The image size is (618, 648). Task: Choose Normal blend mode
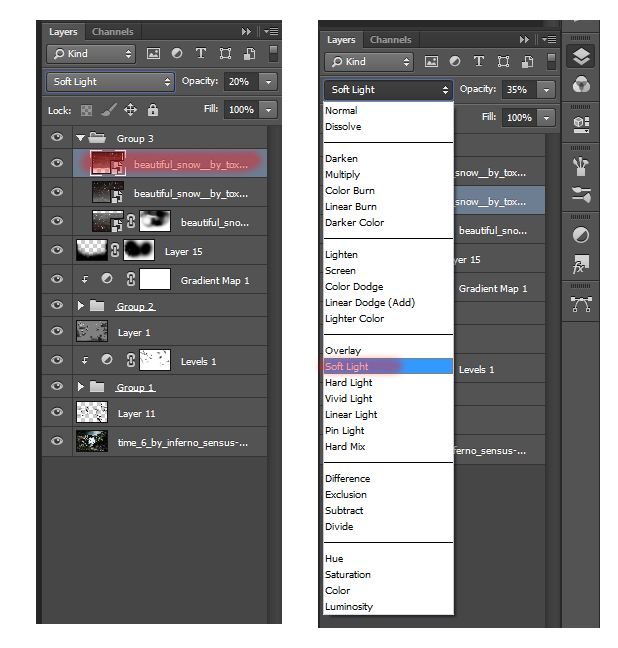pyautogui.click(x=341, y=111)
